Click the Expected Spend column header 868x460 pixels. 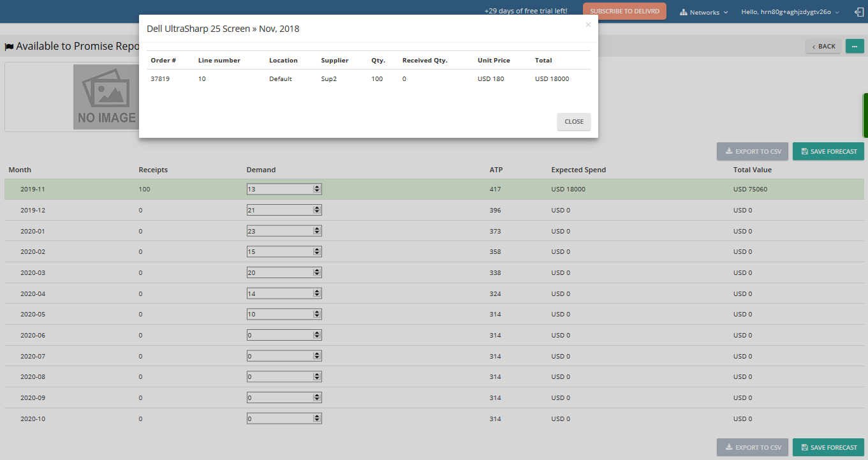(x=578, y=170)
